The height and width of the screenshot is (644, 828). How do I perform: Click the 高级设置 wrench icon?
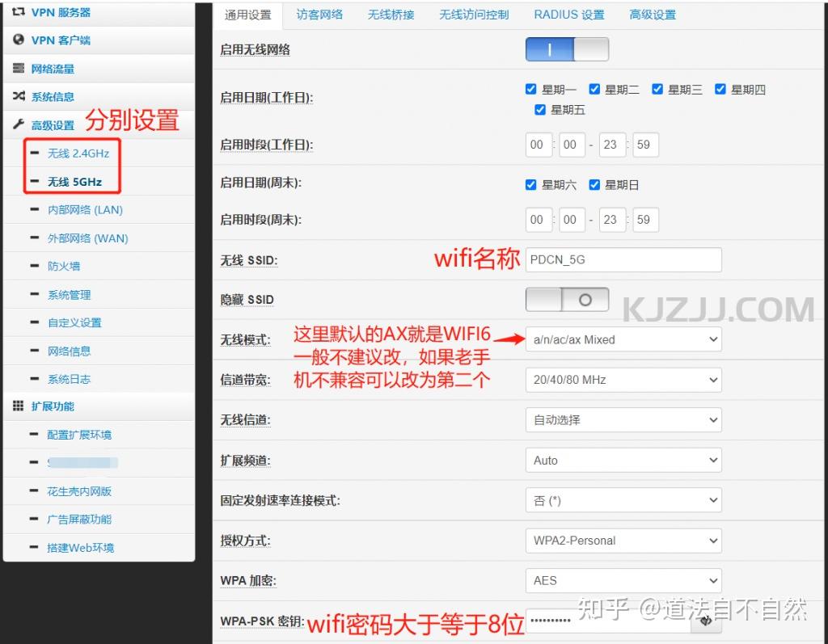click(x=18, y=124)
